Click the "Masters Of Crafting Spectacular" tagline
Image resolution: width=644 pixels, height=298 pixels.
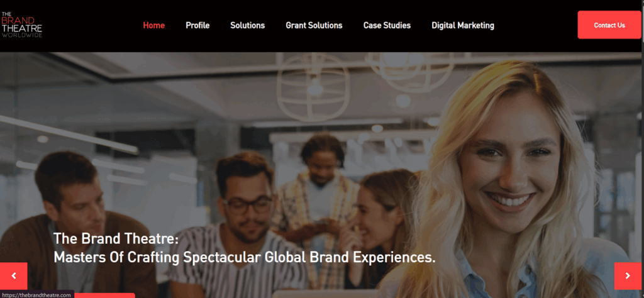(158, 258)
